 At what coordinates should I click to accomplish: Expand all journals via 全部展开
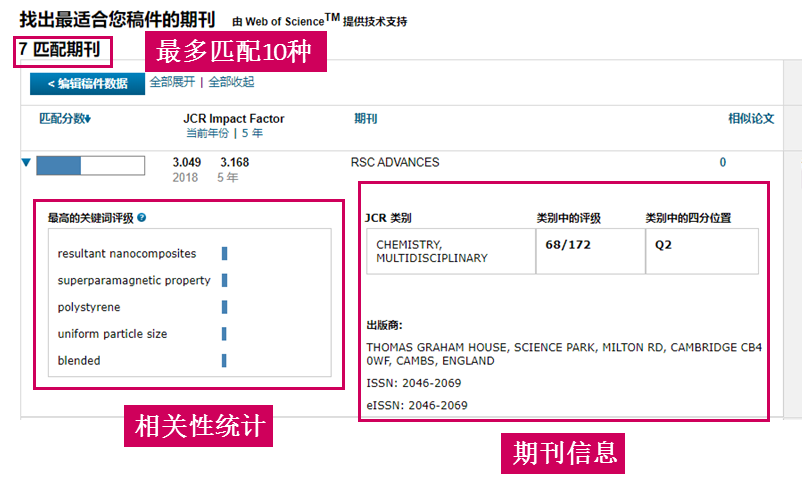[x=172, y=82]
